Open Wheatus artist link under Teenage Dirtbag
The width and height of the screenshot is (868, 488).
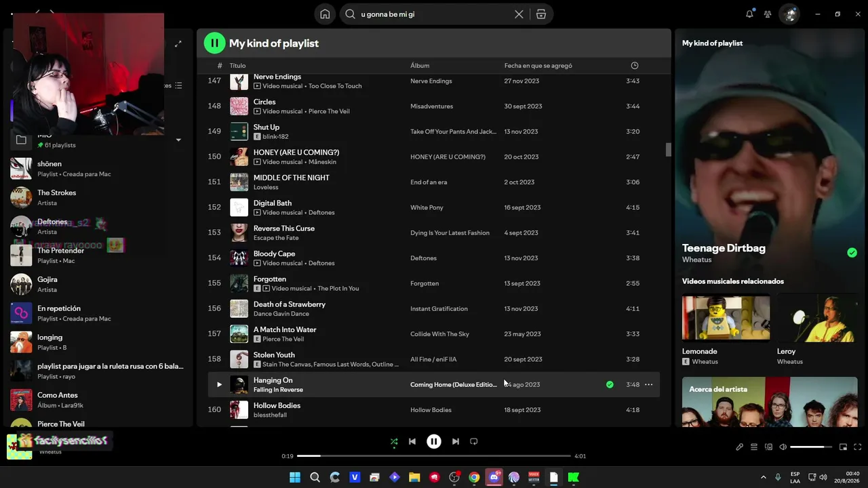(x=697, y=260)
